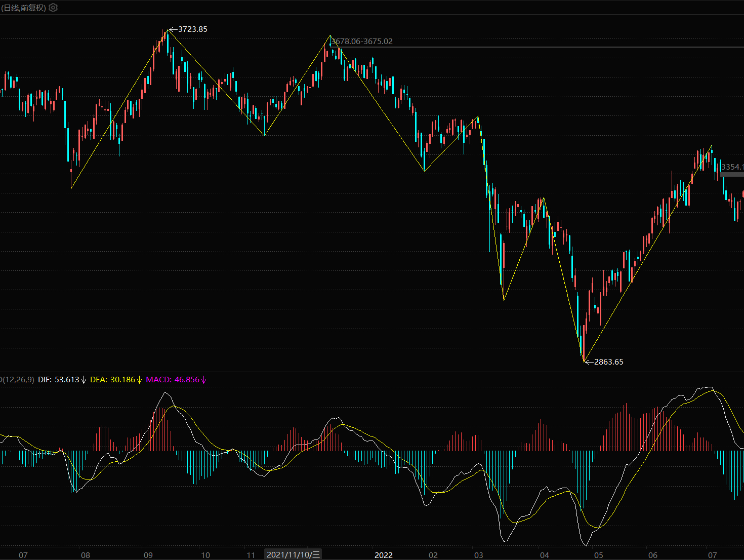The height and width of the screenshot is (560, 744).
Task: Click the MACD (12,26,9) parameters label
Action: 18,379
